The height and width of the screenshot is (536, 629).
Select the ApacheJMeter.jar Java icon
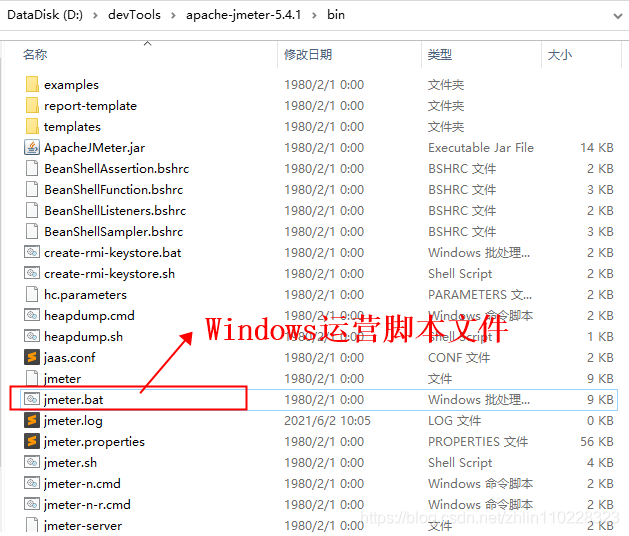tap(32, 148)
